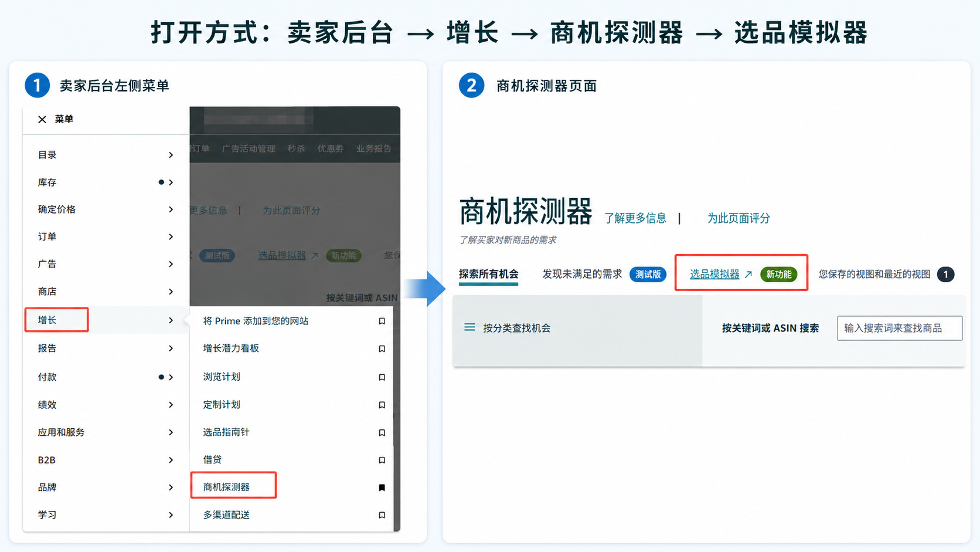Image resolution: width=980 pixels, height=552 pixels.
Task: Switch to 发现未满足的需求 tab
Action: [582, 274]
